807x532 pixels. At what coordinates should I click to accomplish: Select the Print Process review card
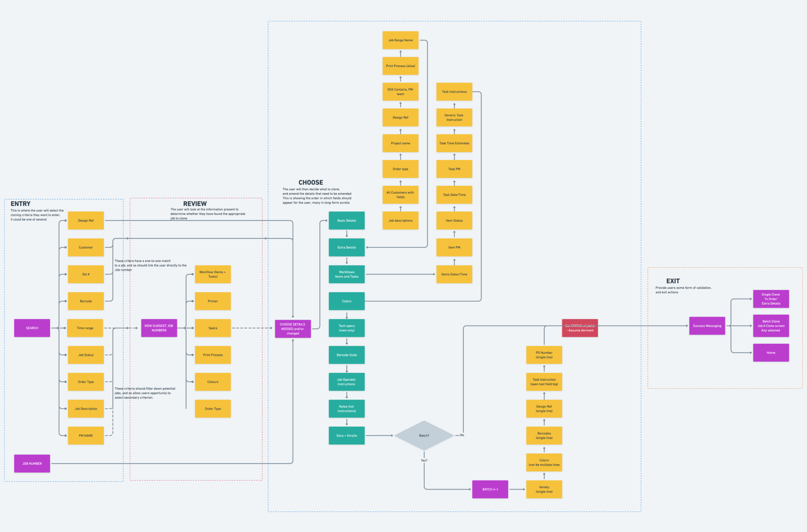tap(212, 354)
